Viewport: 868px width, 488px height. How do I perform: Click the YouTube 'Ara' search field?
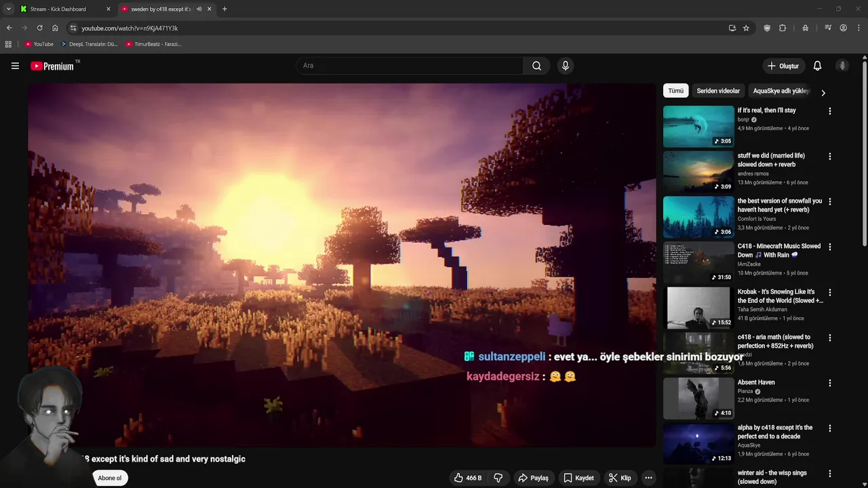pos(410,66)
